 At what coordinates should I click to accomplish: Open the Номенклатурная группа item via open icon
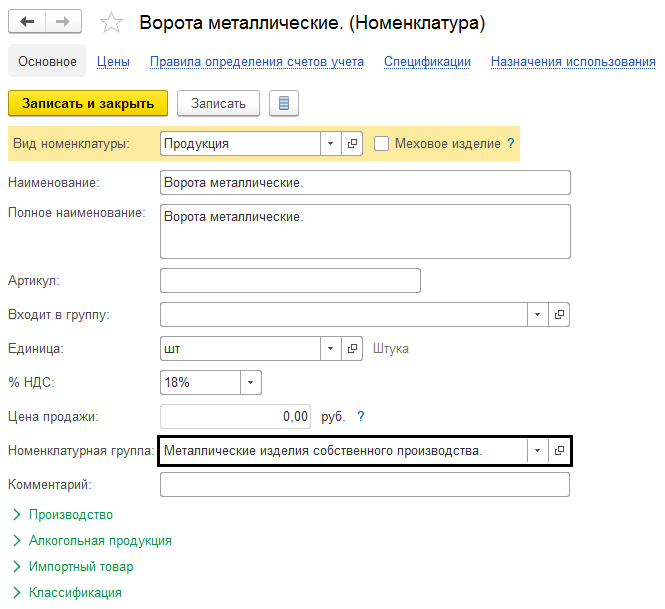pyautogui.click(x=560, y=451)
